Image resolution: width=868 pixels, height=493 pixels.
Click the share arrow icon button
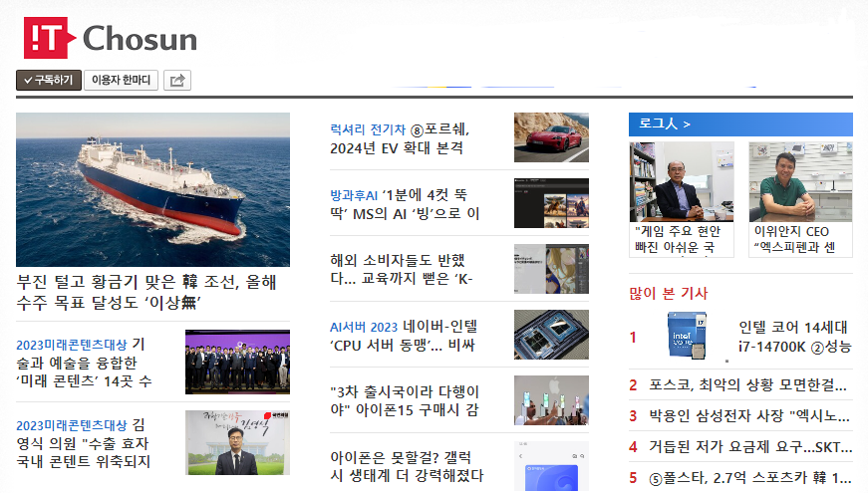pyautogui.click(x=177, y=81)
